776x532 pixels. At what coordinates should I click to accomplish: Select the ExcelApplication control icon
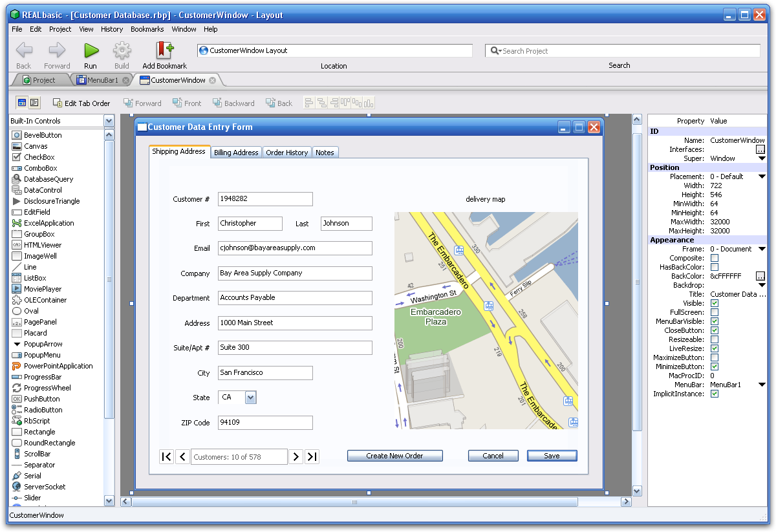(x=17, y=223)
